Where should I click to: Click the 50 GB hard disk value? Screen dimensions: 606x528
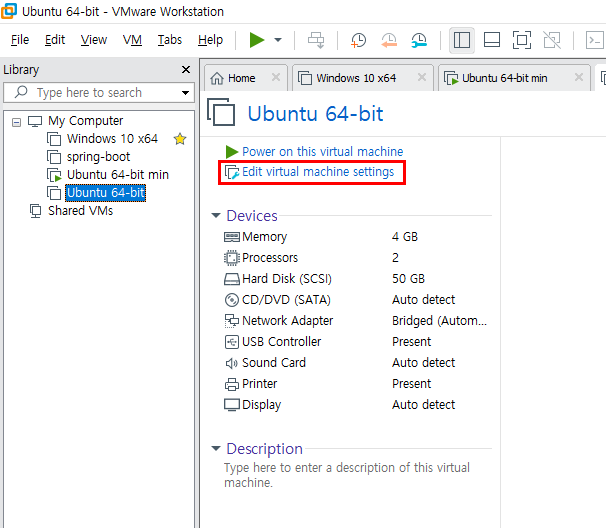click(x=408, y=279)
